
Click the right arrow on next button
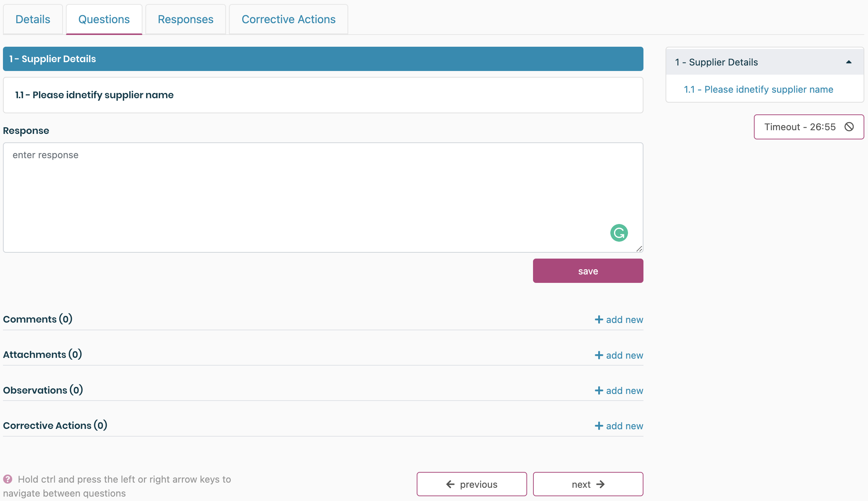point(600,484)
